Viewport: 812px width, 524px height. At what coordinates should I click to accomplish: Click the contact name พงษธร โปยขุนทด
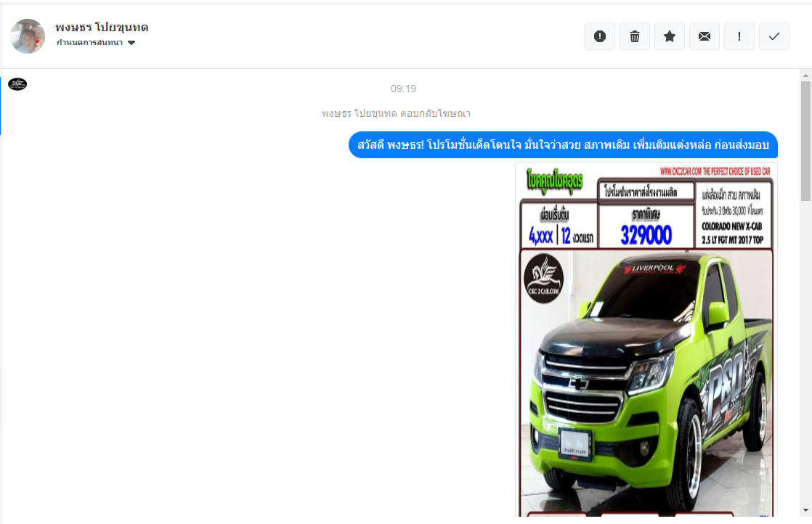tap(102, 27)
